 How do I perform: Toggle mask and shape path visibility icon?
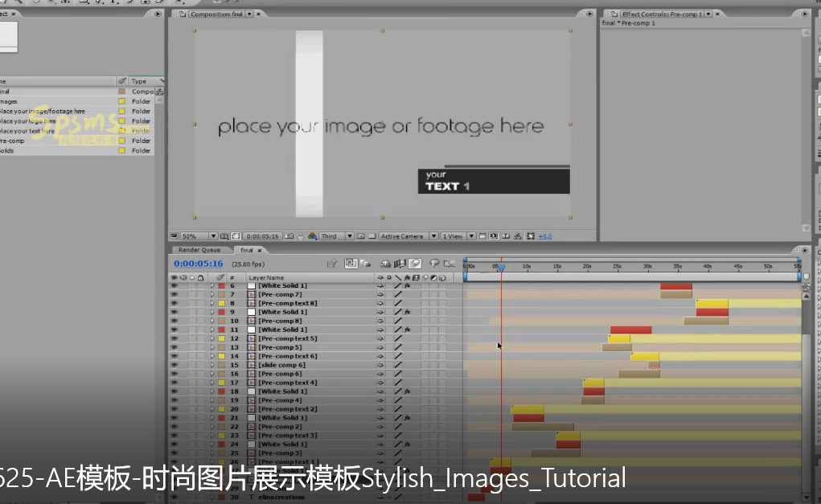click(236, 236)
